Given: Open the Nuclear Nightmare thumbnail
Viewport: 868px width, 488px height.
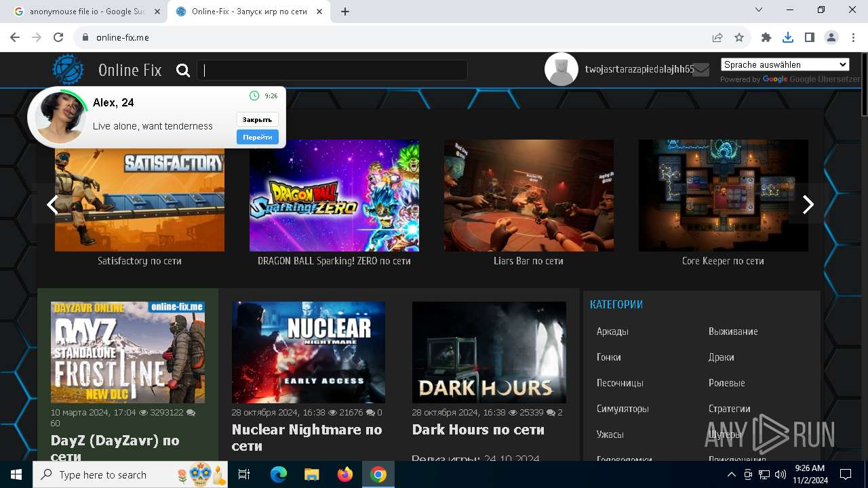Looking at the screenshot, I should click(309, 352).
